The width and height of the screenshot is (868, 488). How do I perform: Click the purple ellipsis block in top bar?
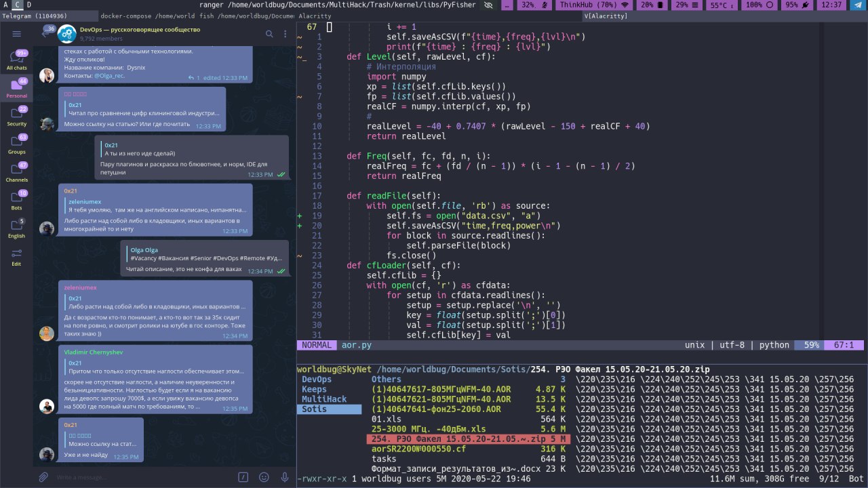point(508,5)
